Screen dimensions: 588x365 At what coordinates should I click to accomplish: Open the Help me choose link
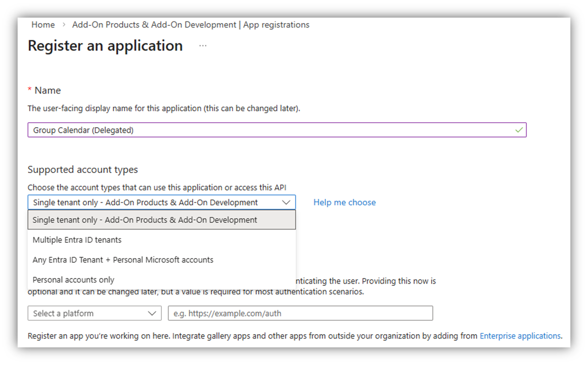(x=345, y=203)
